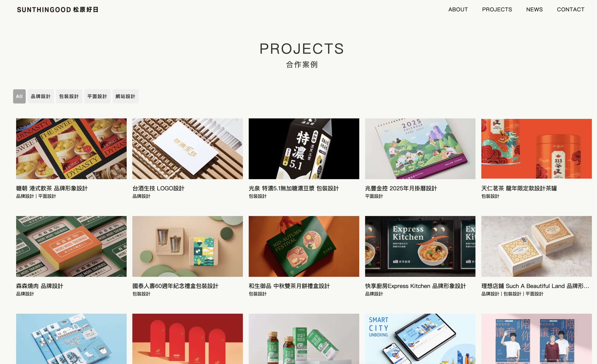View the Mid-Autumn Festival gift box image
The width and height of the screenshot is (597, 364).
(x=304, y=246)
